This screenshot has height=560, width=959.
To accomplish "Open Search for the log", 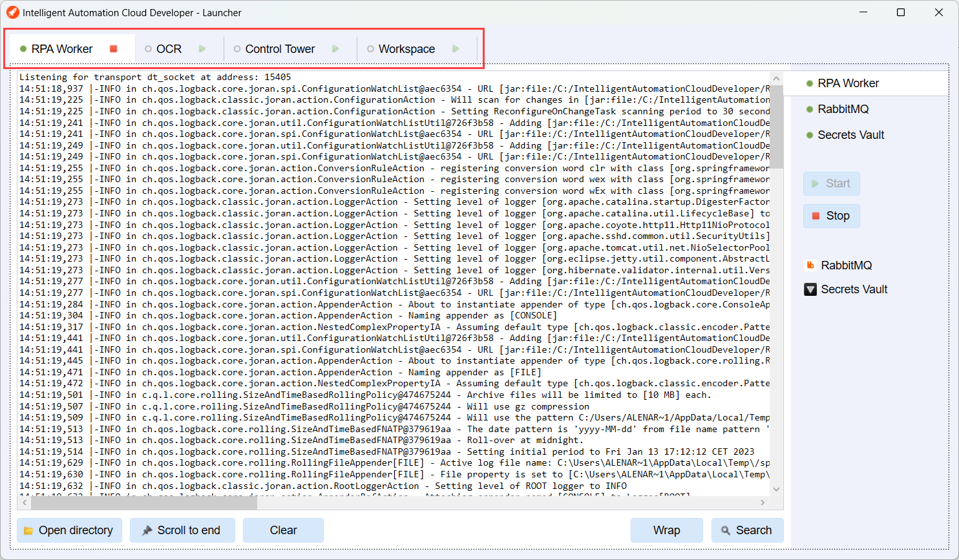I will (x=748, y=530).
